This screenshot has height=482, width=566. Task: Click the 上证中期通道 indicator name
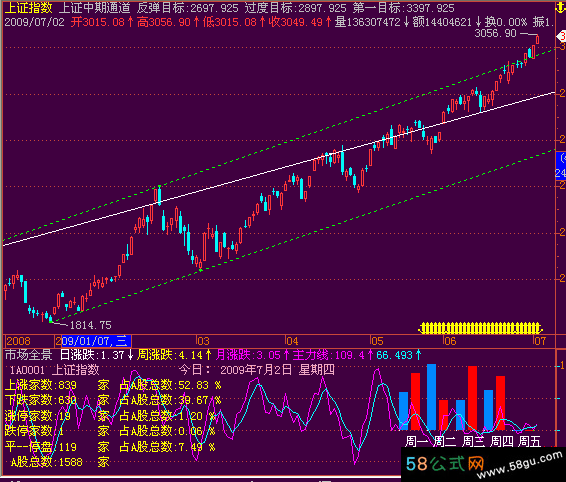tap(94, 8)
